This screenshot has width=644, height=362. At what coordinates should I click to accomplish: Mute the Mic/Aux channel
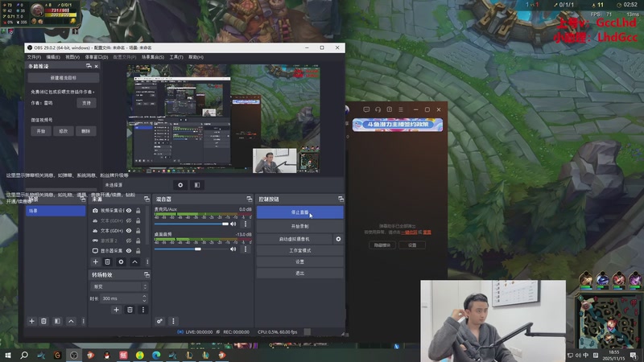coord(233,224)
